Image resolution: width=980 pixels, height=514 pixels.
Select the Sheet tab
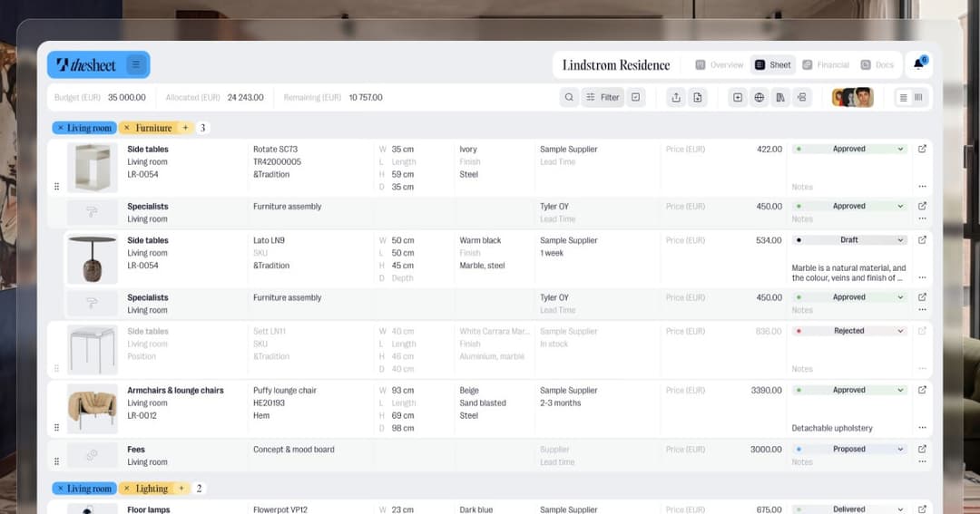[x=773, y=64]
